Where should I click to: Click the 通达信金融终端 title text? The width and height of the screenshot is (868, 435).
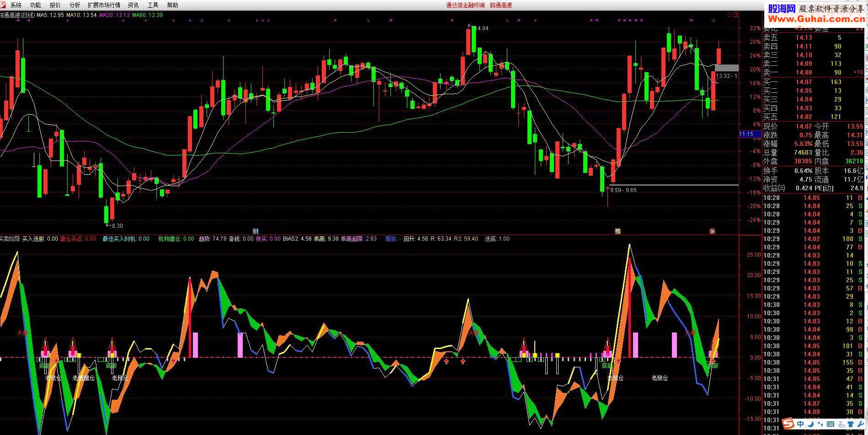pyautogui.click(x=465, y=5)
